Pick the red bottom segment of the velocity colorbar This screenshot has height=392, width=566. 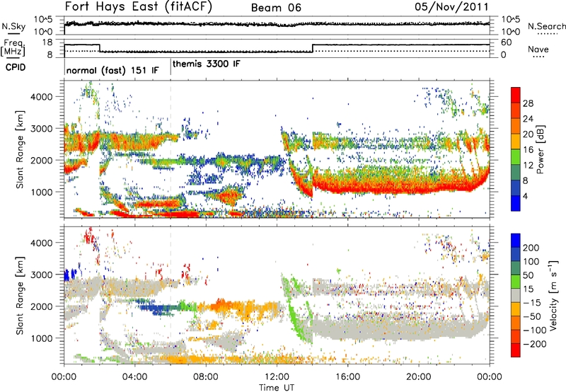coord(516,350)
